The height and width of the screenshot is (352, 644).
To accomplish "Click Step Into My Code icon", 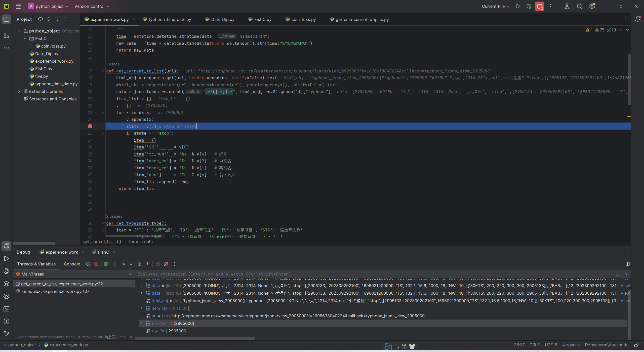I will point(139,264).
